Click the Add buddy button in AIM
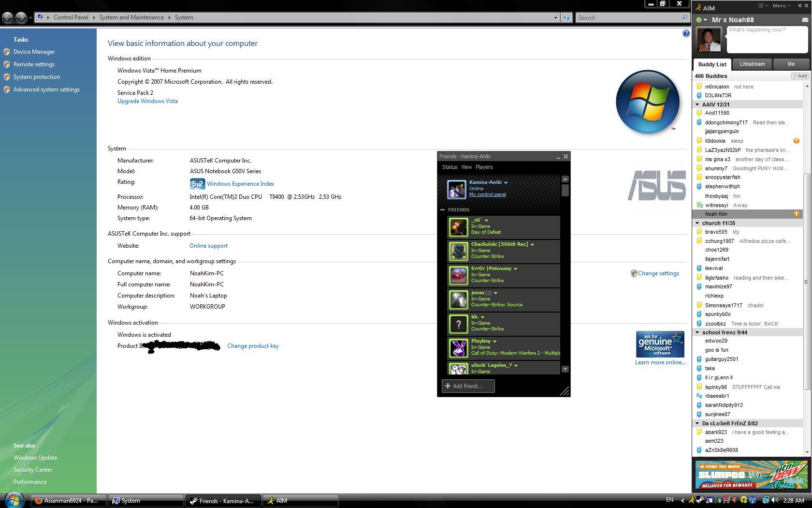Screen dimensions: 812x508 click(x=799, y=76)
